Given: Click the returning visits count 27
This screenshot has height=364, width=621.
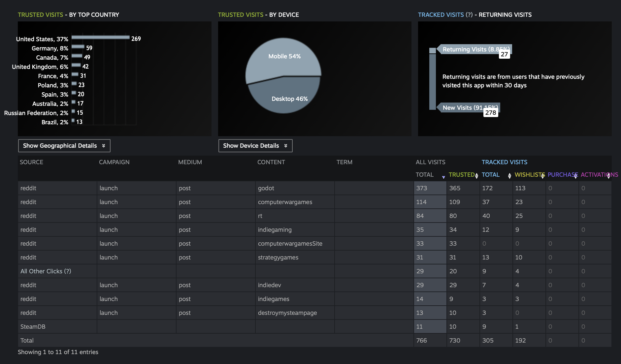Looking at the screenshot, I should [x=504, y=54].
